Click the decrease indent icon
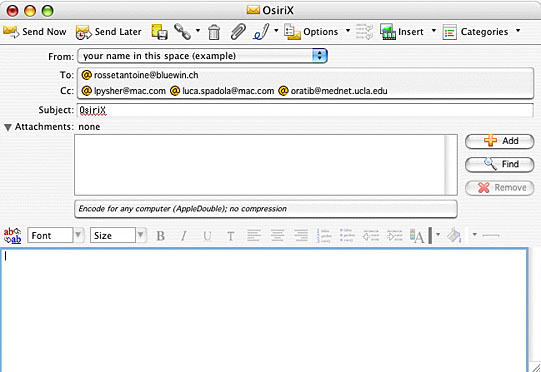Viewport: 541px width, 372px height. [x=371, y=236]
